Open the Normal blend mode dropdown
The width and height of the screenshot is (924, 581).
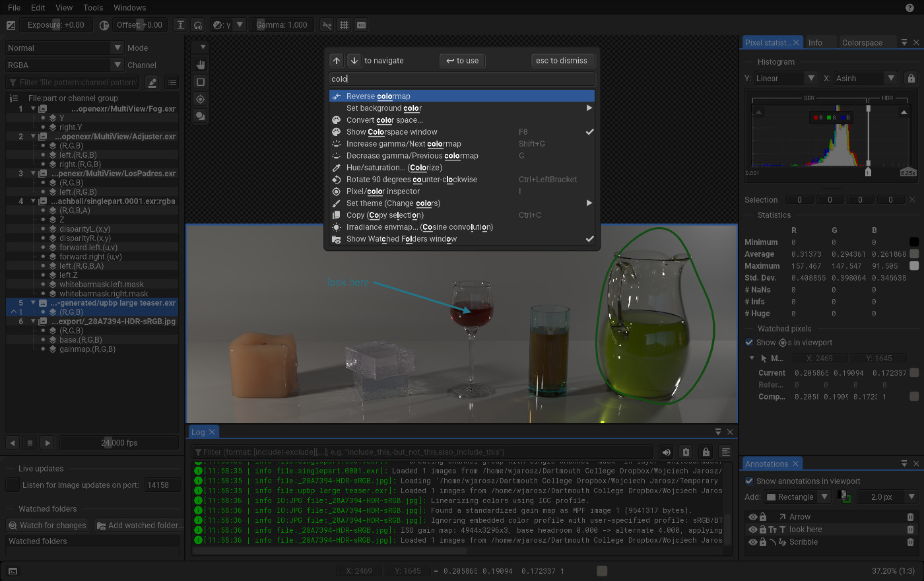[64, 48]
